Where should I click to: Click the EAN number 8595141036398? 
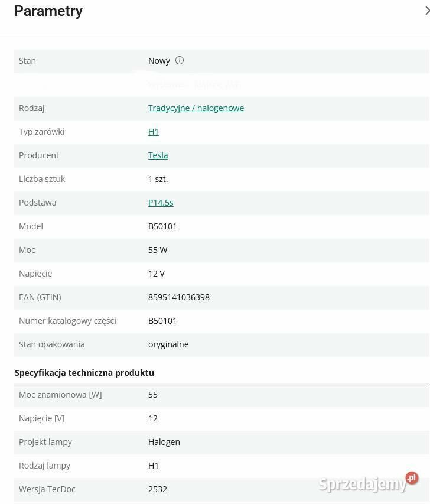coord(179,297)
